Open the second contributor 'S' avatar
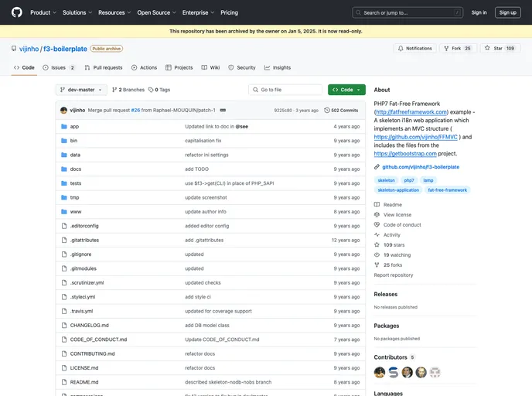The height and width of the screenshot is (396, 532). click(394, 373)
